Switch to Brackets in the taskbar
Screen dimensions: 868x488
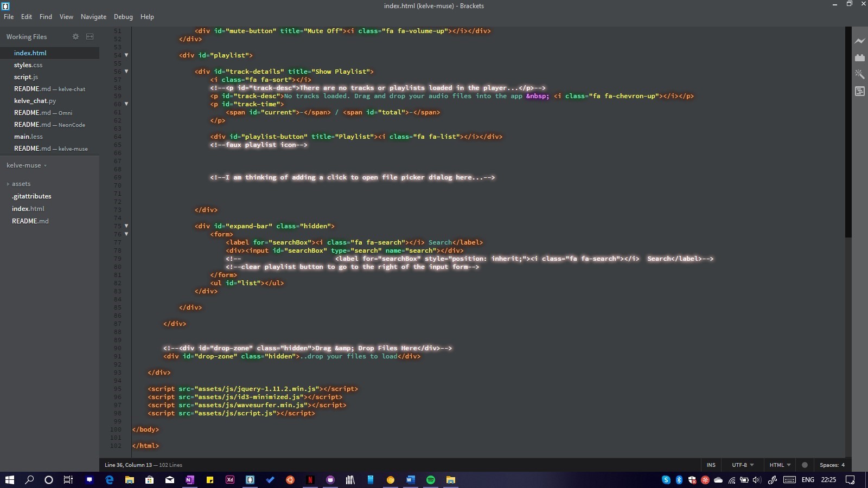click(x=250, y=480)
